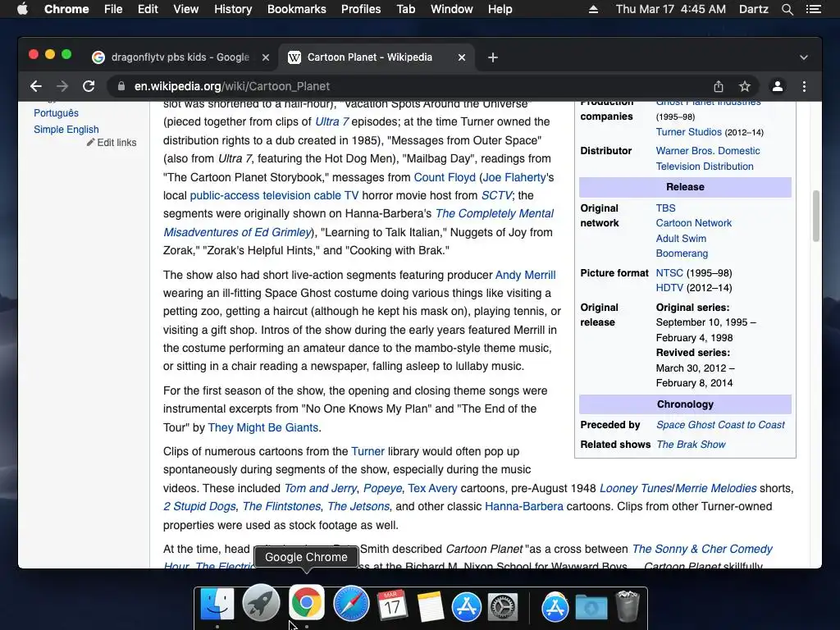Open Spotlight search in menu bar

tap(787, 9)
